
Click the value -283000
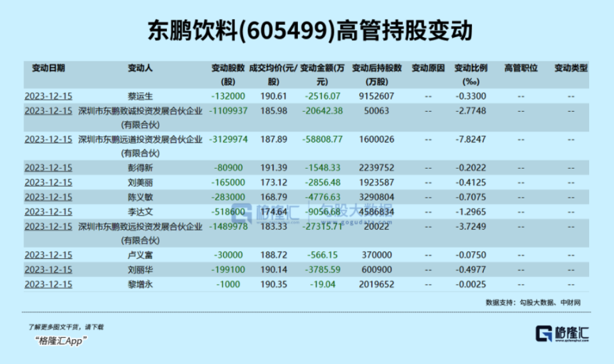tap(228, 197)
